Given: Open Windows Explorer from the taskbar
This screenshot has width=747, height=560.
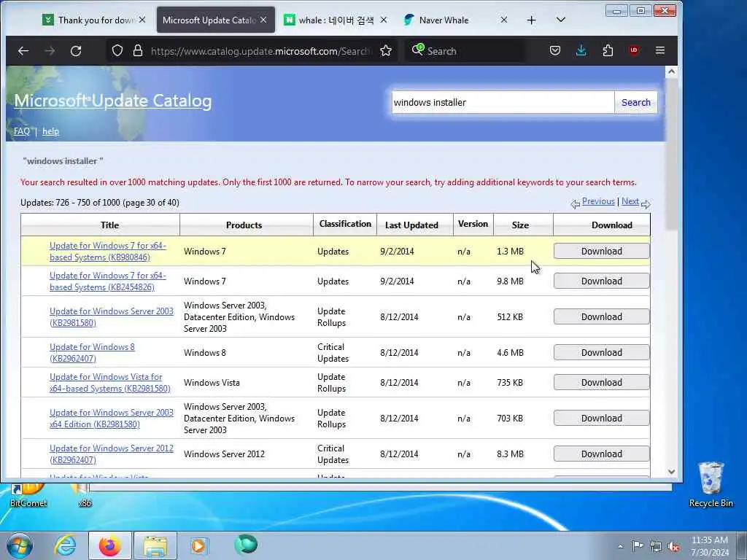Looking at the screenshot, I should pyautogui.click(x=155, y=545).
